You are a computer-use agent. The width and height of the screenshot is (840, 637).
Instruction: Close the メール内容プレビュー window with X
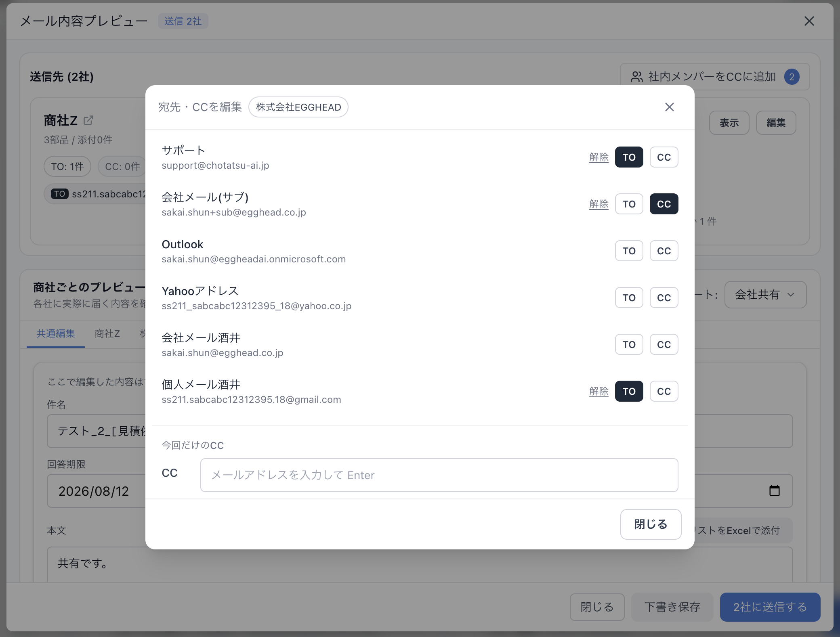pos(809,21)
